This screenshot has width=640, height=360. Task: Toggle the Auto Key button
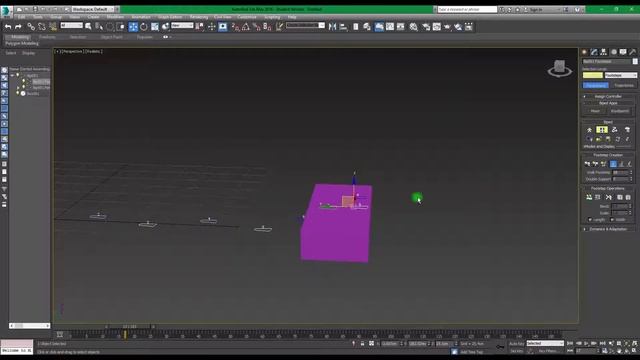[516, 344]
